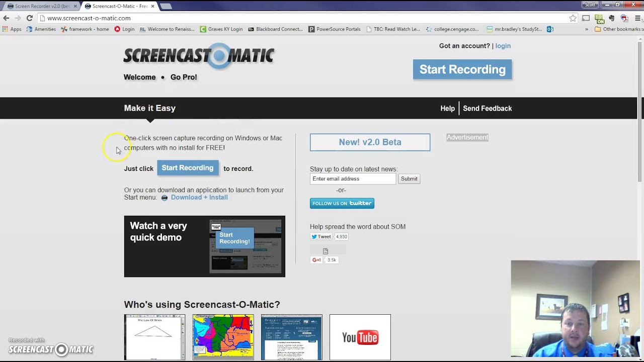Close the Screen Recorder v2.0 tab
This screenshot has height=362, width=644.
(x=74, y=6)
